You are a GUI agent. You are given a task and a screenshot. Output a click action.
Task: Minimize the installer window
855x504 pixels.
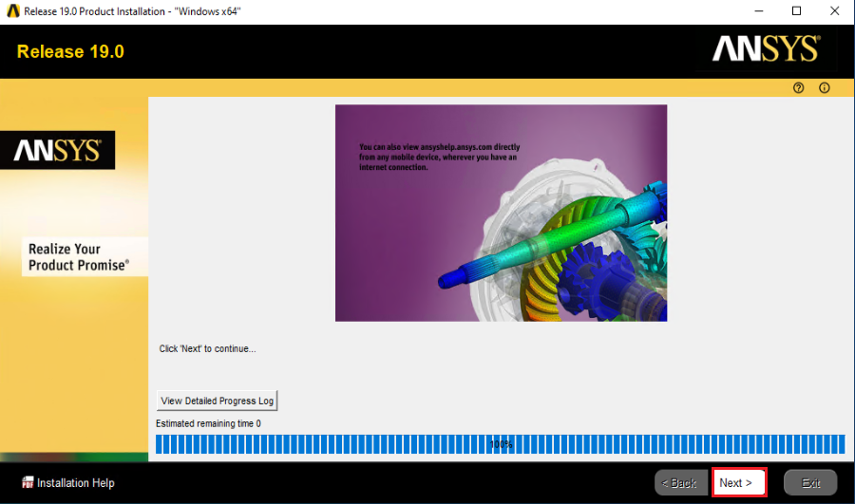coord(758,10)
